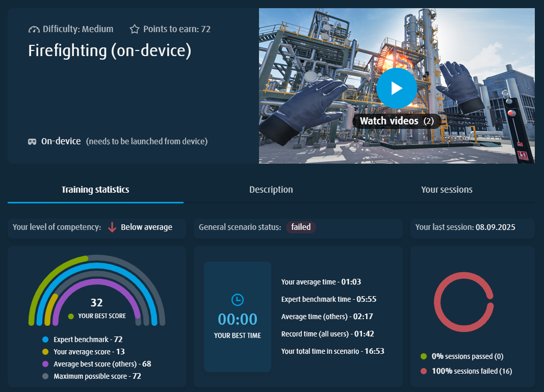Click the Watch videos (2) label
544x392 pixels.
(396, 121)
